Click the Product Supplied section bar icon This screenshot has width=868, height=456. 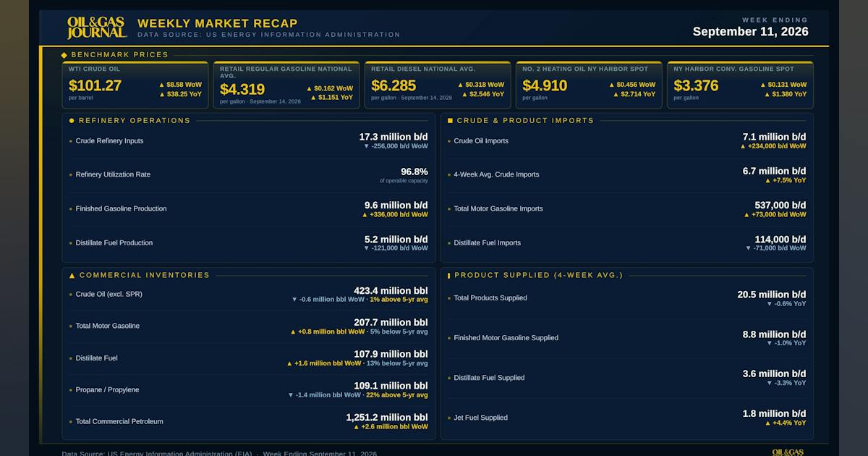448,276
